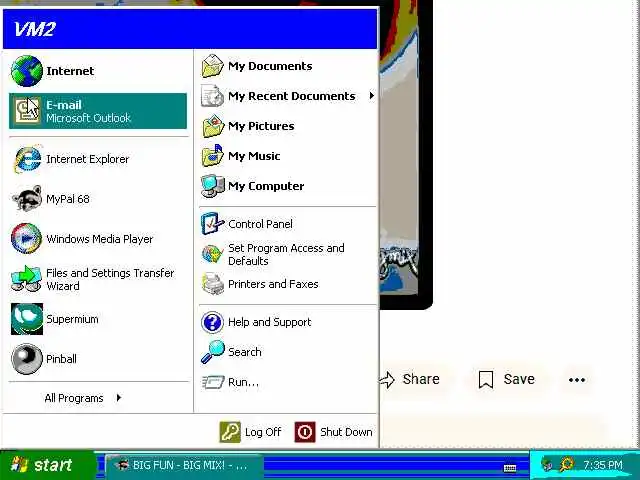Click keyboard icon on taskbar
The height and width of the screenshot is (480, 640).
(x=510, y=468)
